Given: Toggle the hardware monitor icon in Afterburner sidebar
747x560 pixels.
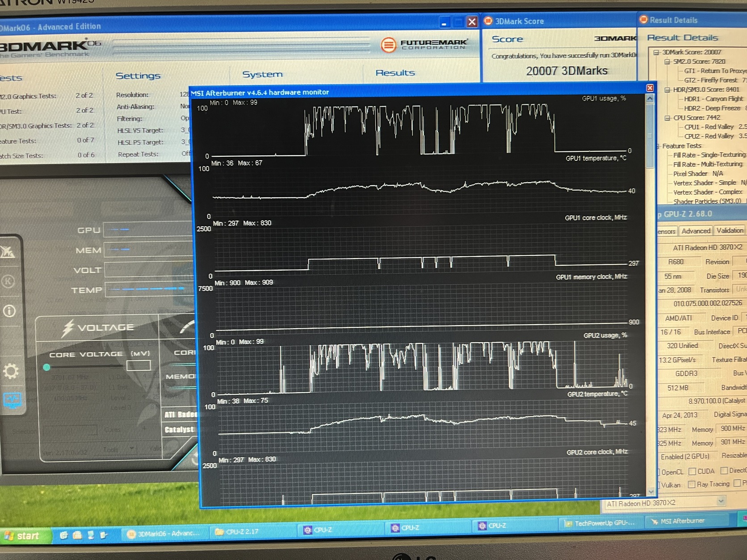Looking at the screenshot, I should coord(12,400).
